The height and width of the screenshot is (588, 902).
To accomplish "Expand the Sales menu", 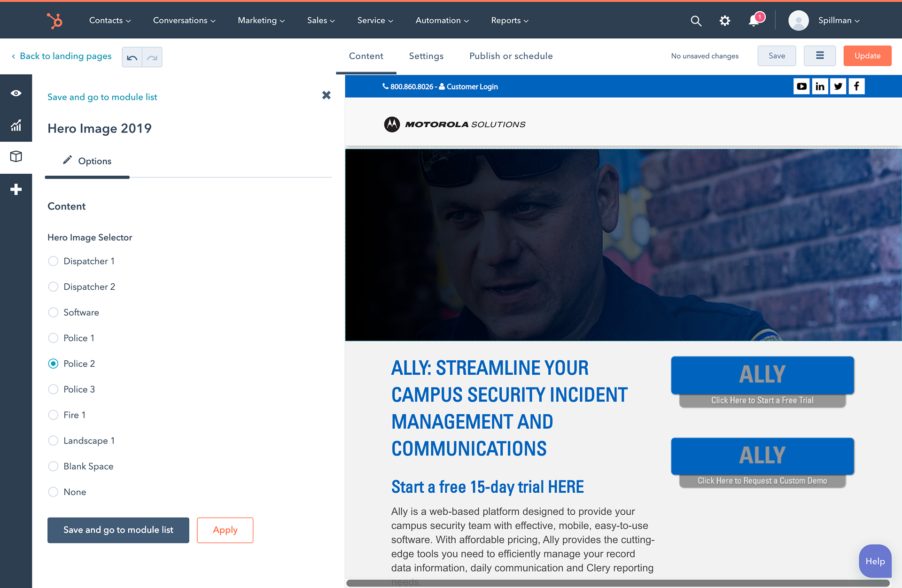I will [x=321, y=21].
